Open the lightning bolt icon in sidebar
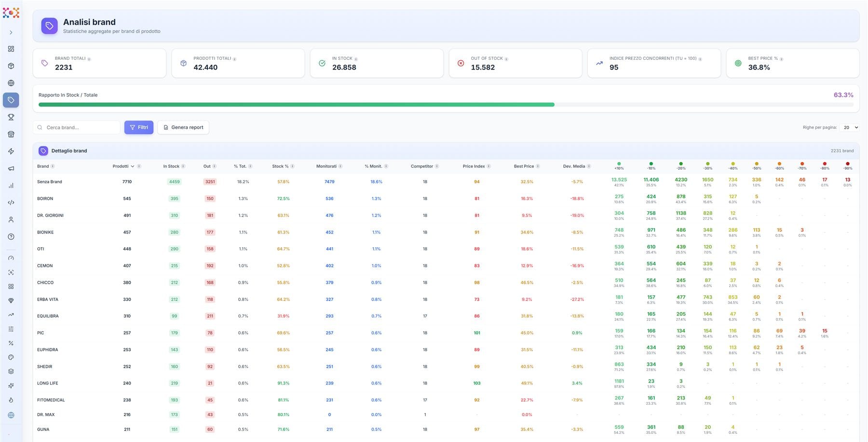Screen dimensions: 868x442 11,152
